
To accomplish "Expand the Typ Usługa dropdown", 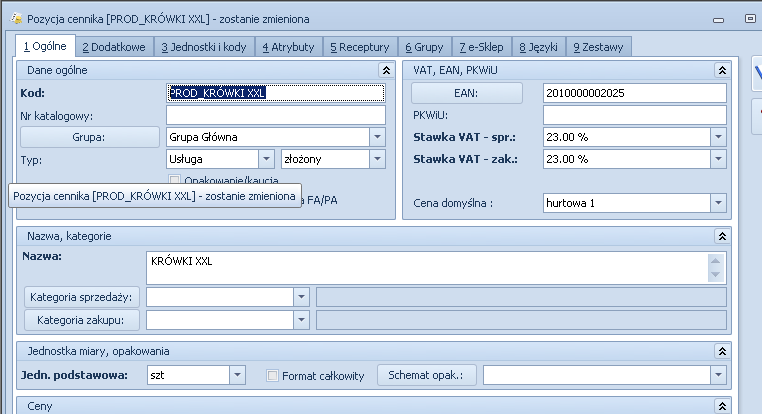I will pyautogui.click(x=266, y=159).
